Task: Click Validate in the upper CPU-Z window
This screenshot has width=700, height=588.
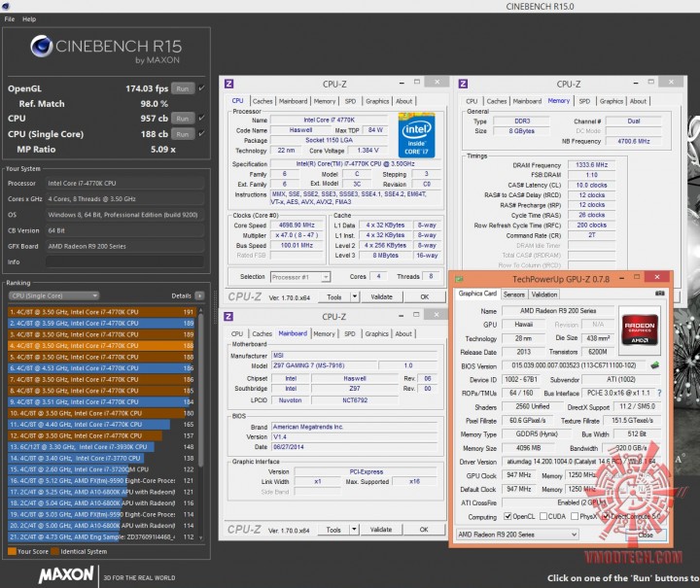Action: (382, 296)
